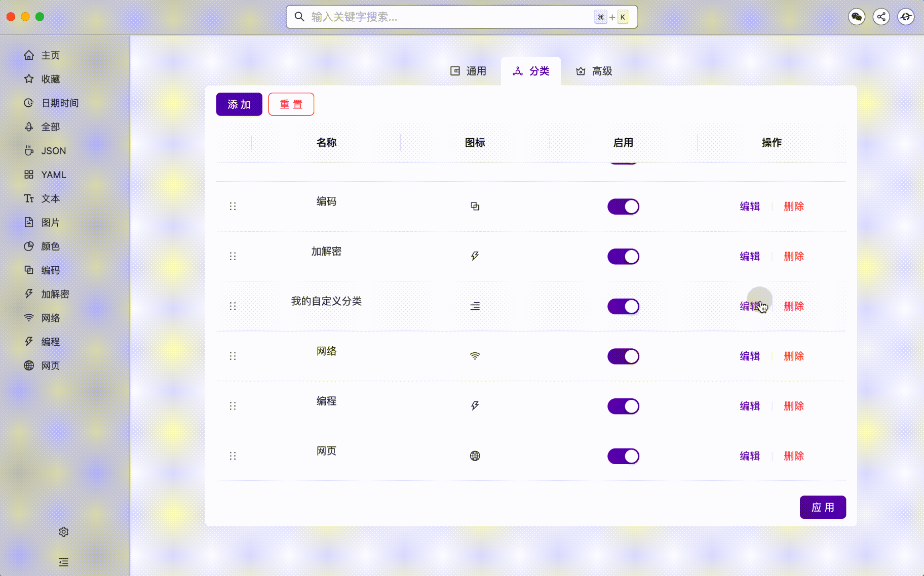The image size is (924, 576).
Task: Toggle the 网络 category enable switch
Action: tap(623, 356)
